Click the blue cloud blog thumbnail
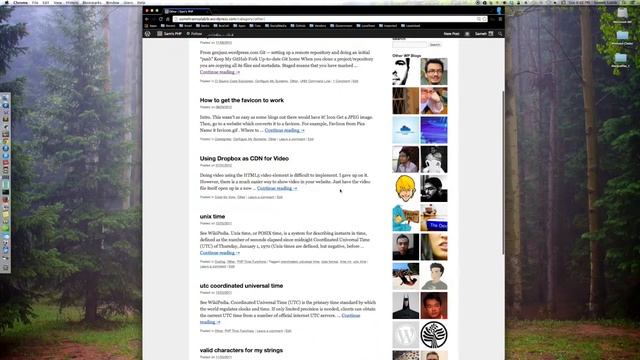 tap(406, 130)
